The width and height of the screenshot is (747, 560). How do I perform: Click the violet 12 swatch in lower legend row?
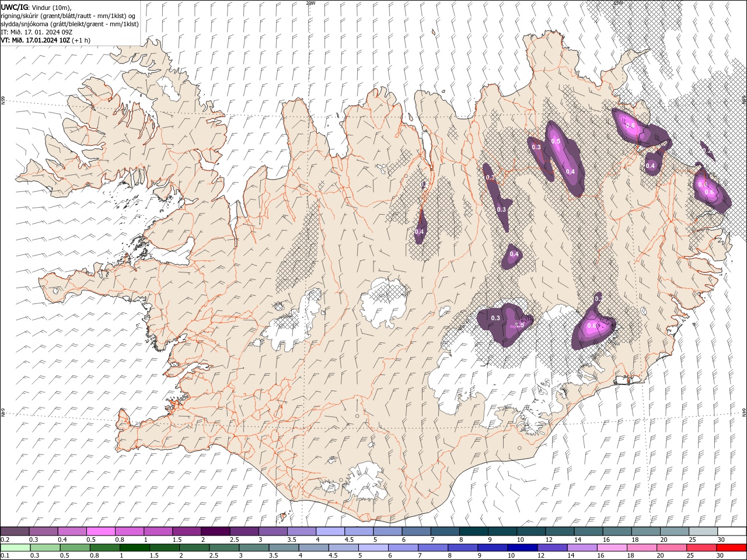point(551,548)
